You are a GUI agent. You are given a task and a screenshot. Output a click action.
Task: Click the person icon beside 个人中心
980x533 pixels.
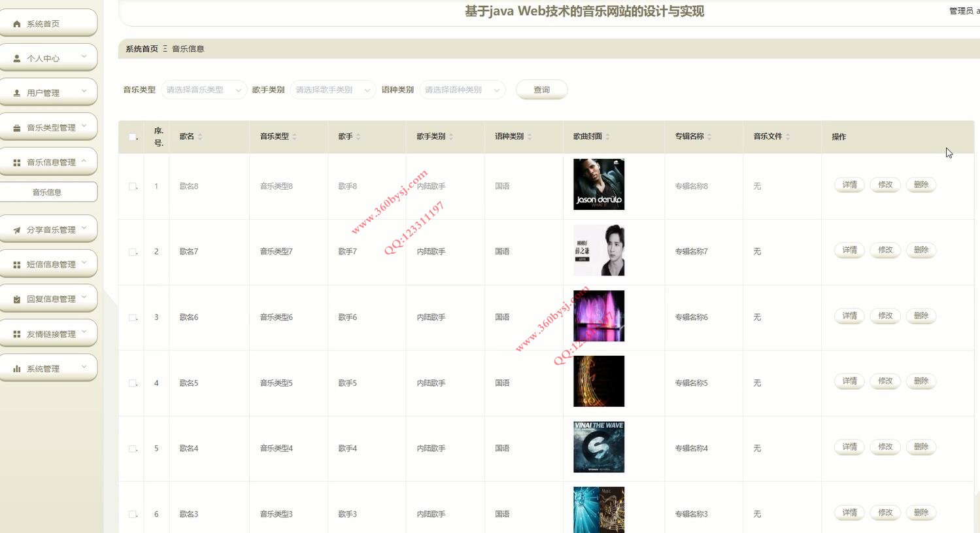[x=17, y=58]
